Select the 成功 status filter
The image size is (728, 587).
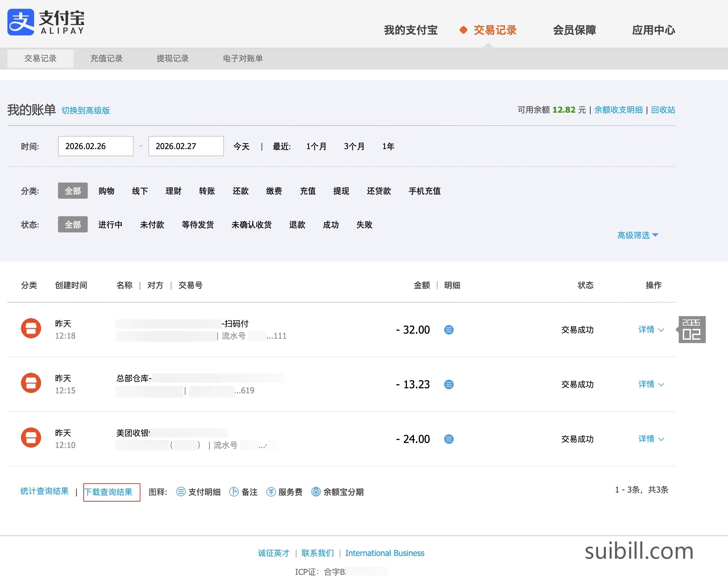331,225
